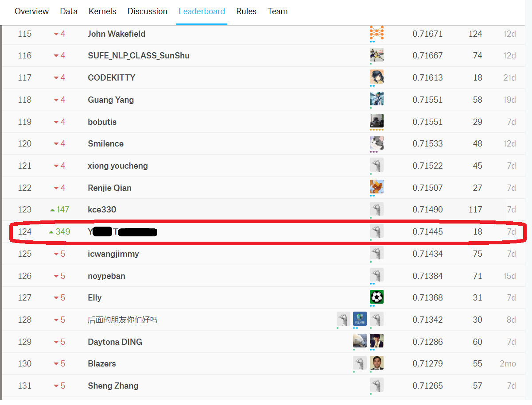The height and width of the screenshot is (405, 532).
Task: Click Sheng Zhang's default avatar
Action: tap(377, 385)
